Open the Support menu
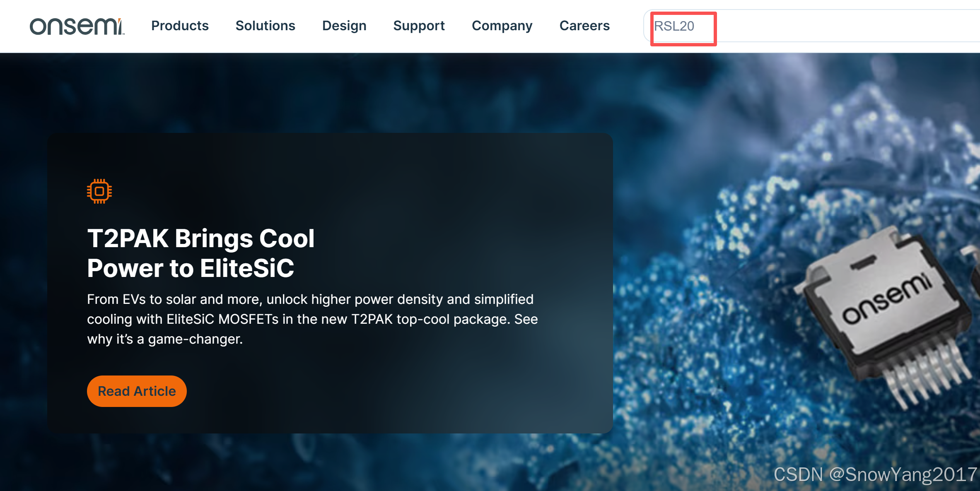The image size is (980, 491). point(419,26)
